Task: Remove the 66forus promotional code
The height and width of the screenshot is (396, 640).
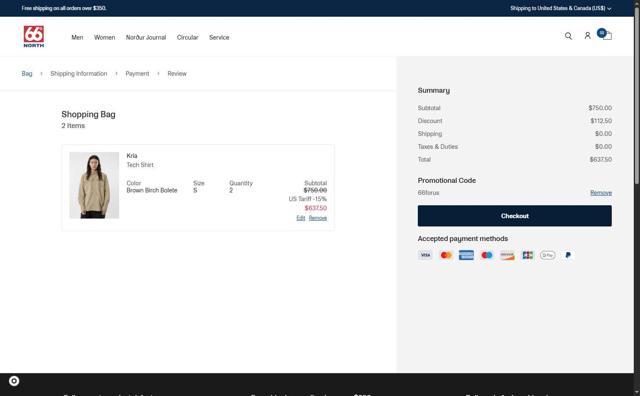Action: 601,193
